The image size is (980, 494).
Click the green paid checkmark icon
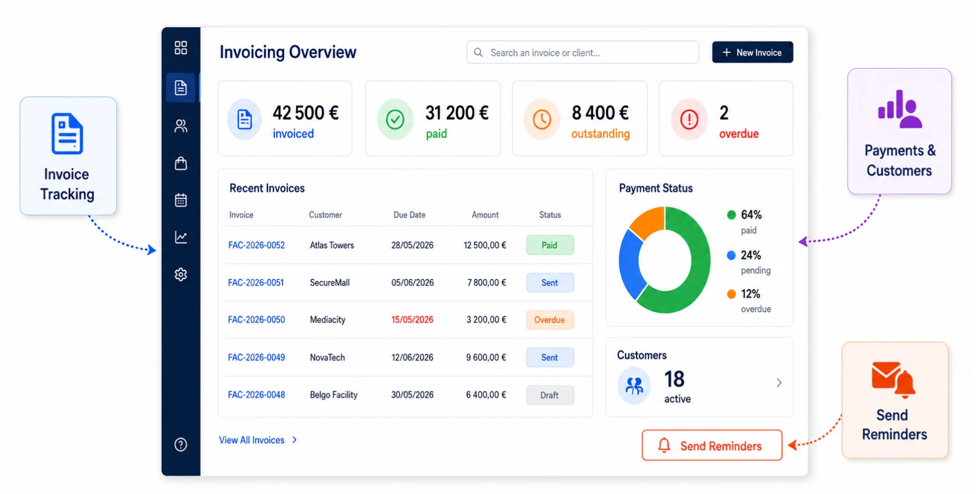point(395,120)
